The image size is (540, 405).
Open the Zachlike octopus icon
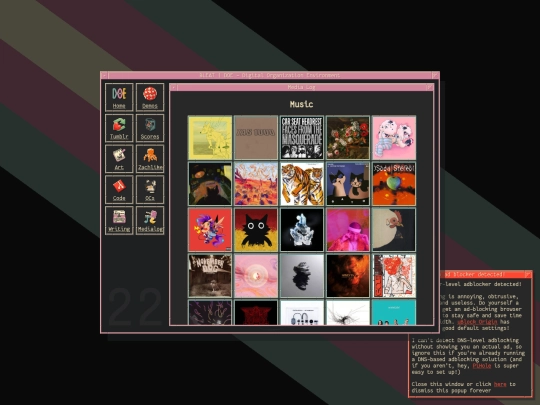tap(150, 158)
